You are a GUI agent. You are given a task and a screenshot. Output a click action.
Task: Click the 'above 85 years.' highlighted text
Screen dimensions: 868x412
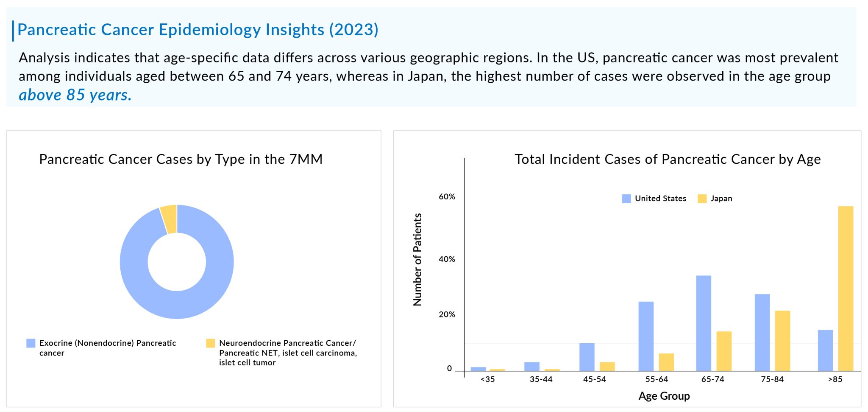point(75,95)
